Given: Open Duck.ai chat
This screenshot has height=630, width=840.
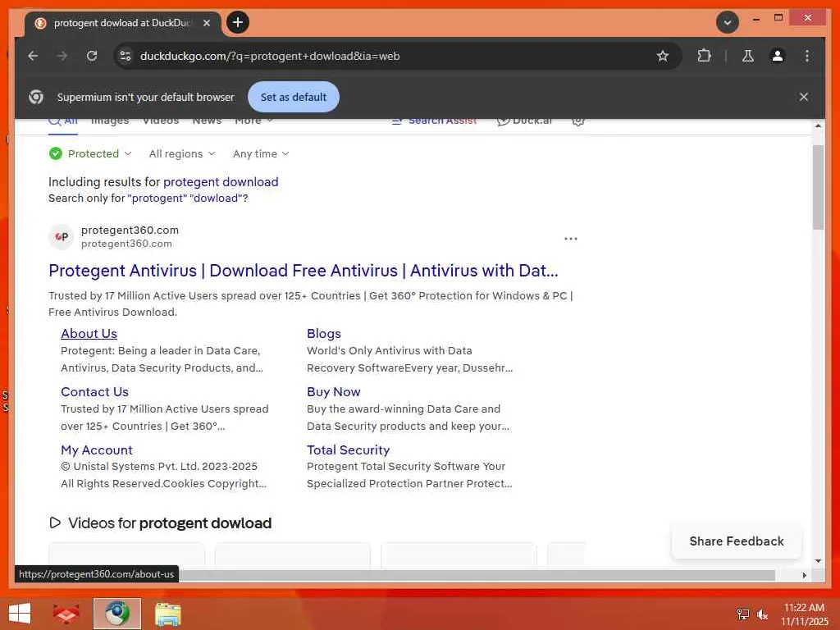Looking at the screenshot, I should click(524, 121).
